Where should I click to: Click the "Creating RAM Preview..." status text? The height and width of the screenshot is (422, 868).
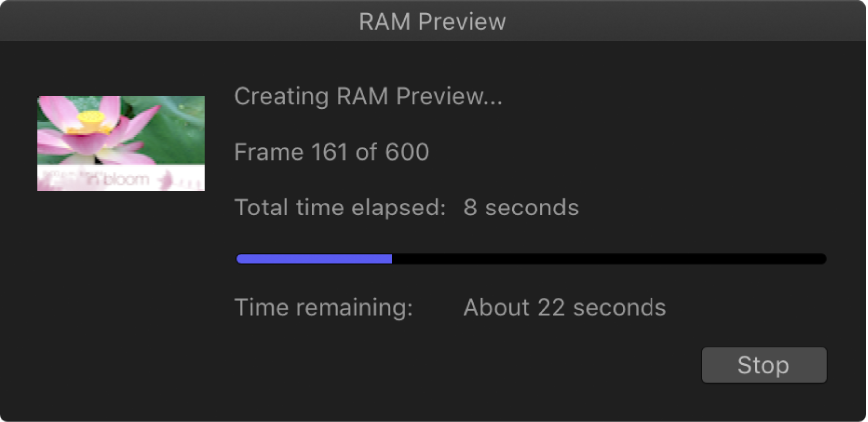[368, 97]
